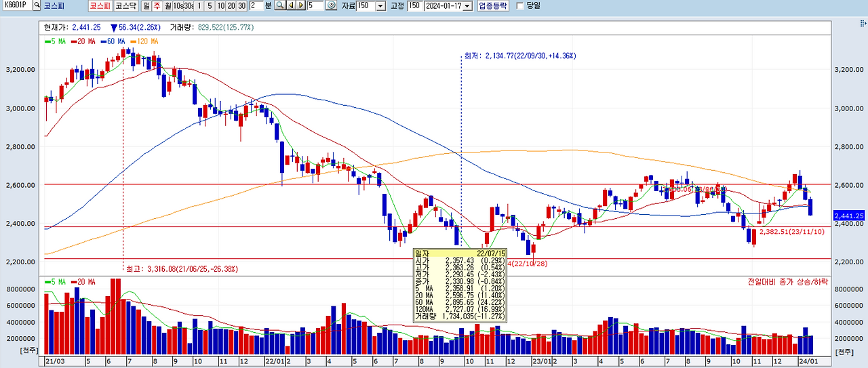Click the green 5 MA price legend
Viewport: 868px width, 368px height.
(x=56, y=41)
